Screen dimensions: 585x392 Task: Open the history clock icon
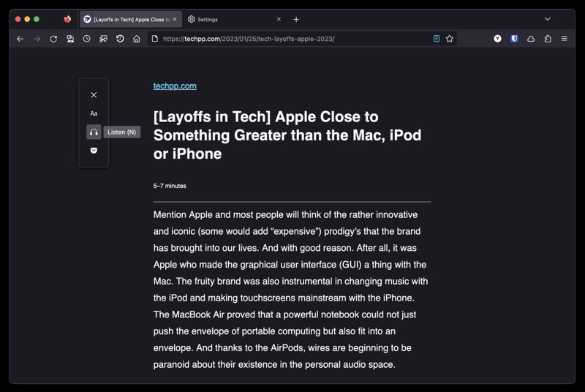coord(86,39)
